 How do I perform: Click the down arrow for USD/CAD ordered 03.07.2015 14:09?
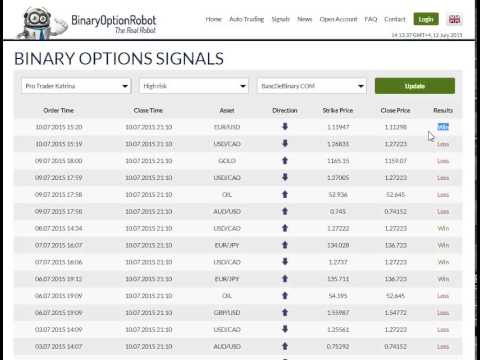pos(285,329)
